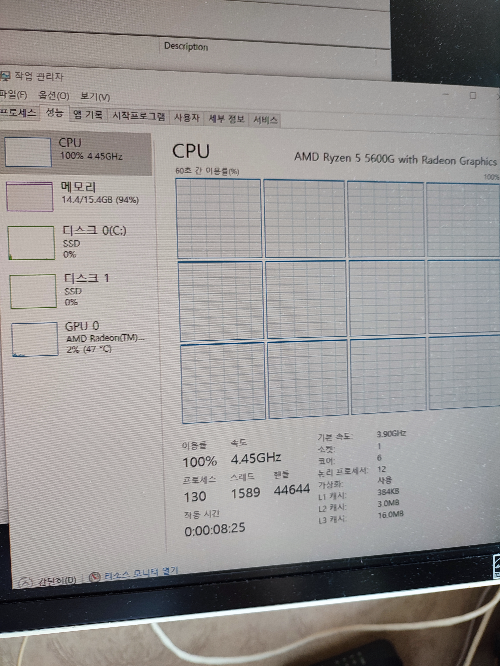Switch to the 프로세스 tab
The image size is (500, 666).
point(18,113)
